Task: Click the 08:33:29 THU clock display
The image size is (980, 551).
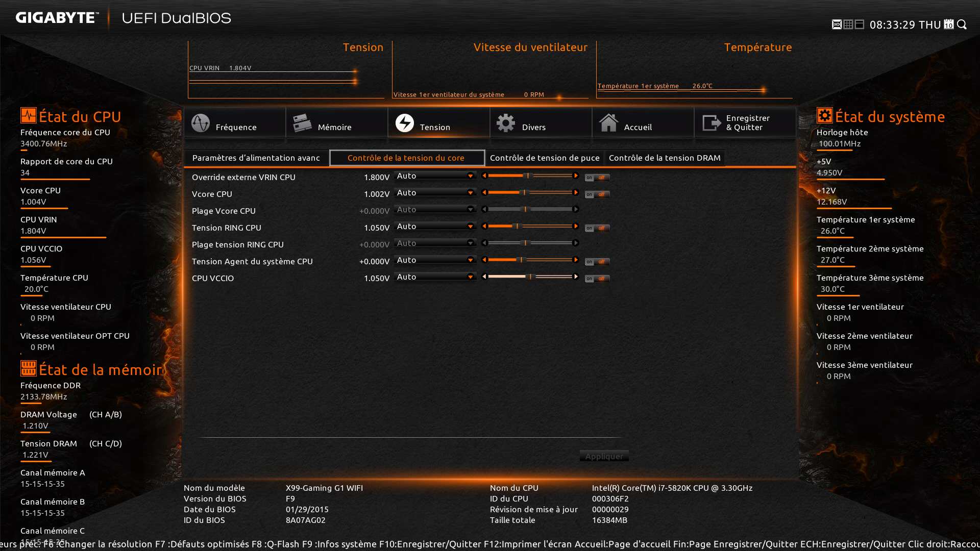Action: click(905, 24)
